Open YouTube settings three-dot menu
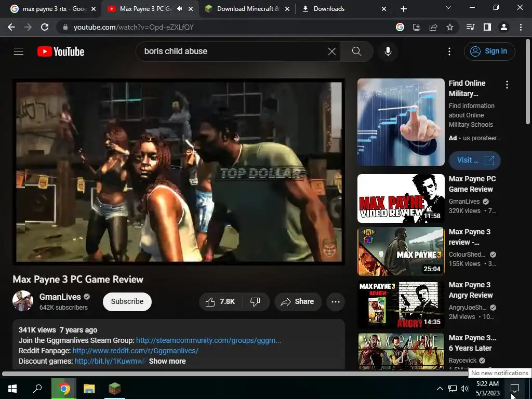This screenshot has height=399, width=532. (x=449, y=51)
